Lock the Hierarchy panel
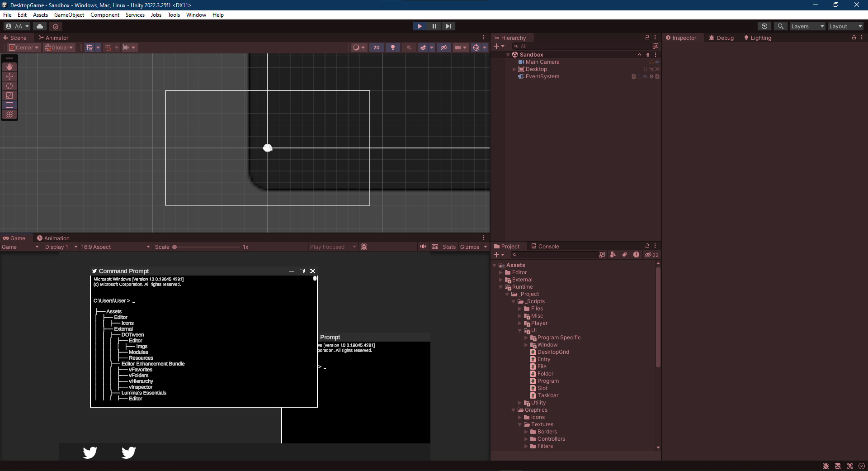868x471 pixels. 647,38
